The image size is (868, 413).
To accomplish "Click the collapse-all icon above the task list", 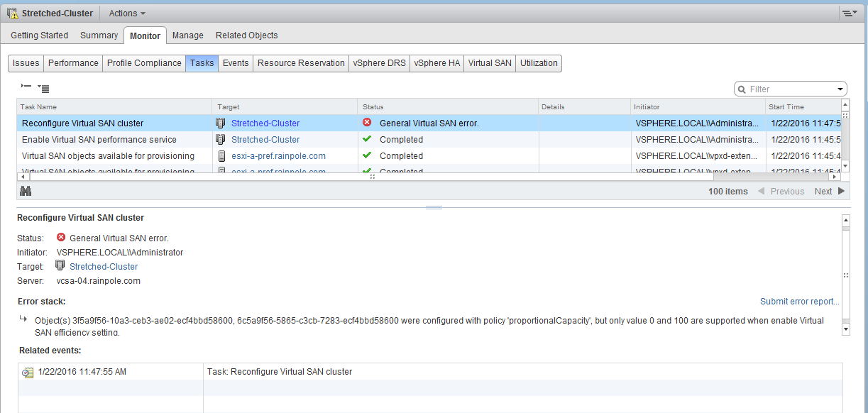I will [x=26, y=87].
